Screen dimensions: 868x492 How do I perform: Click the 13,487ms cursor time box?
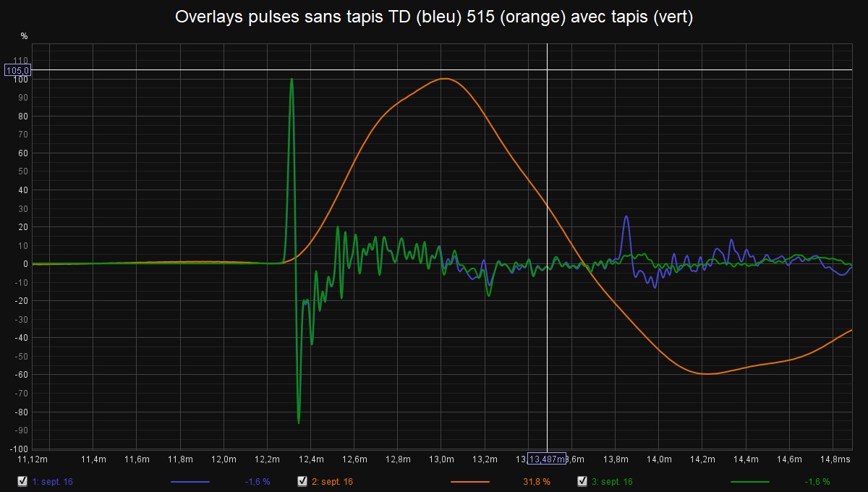click(547, 459)
